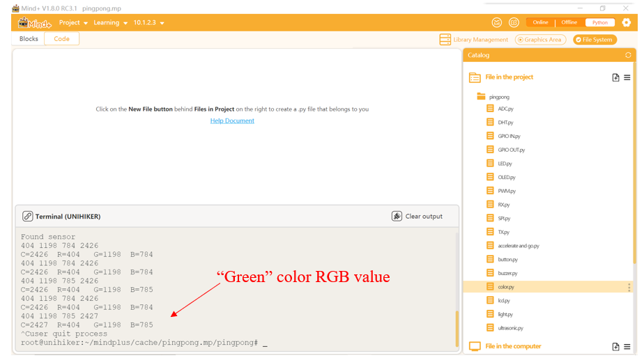Click the Mind+ logo icon
The height and width of the screenshot is (358, 644).
coord(35,23)
